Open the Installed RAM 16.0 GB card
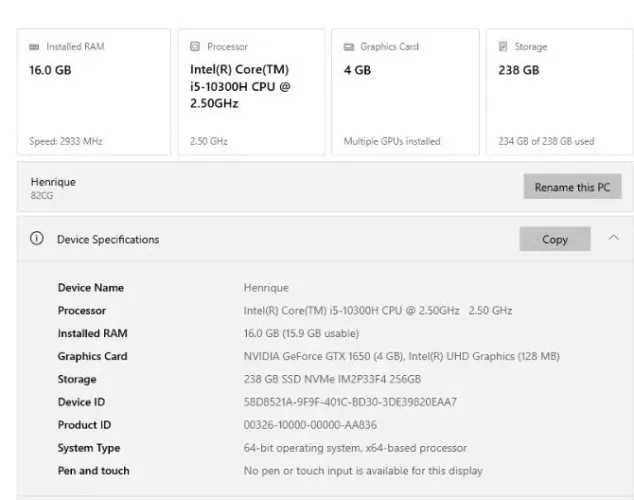 [94, 92]
